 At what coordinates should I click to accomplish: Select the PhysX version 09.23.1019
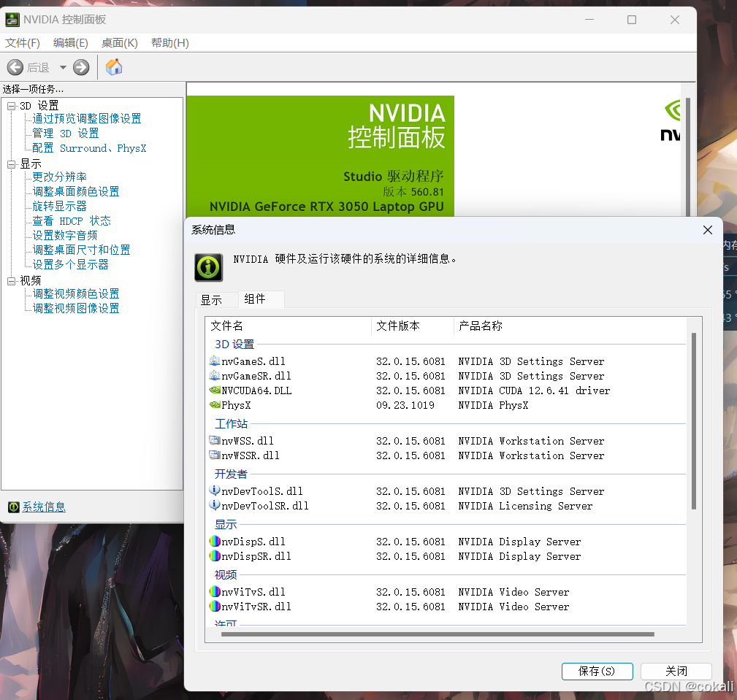coord(405,405)
